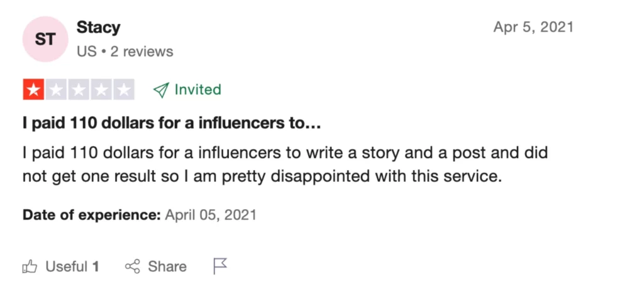Screen dimensions: 644x296
Task: Click the third gray rating star
Action: coord(79,90)
